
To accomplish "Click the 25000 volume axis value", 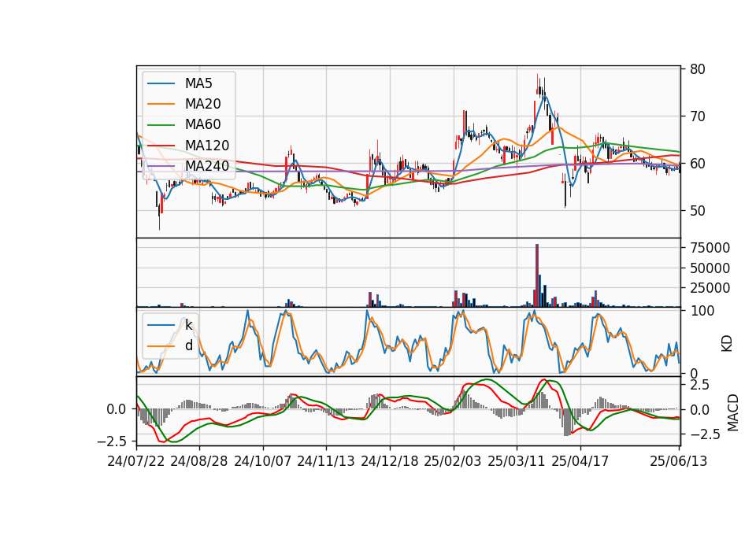I will tap(710, 288).
